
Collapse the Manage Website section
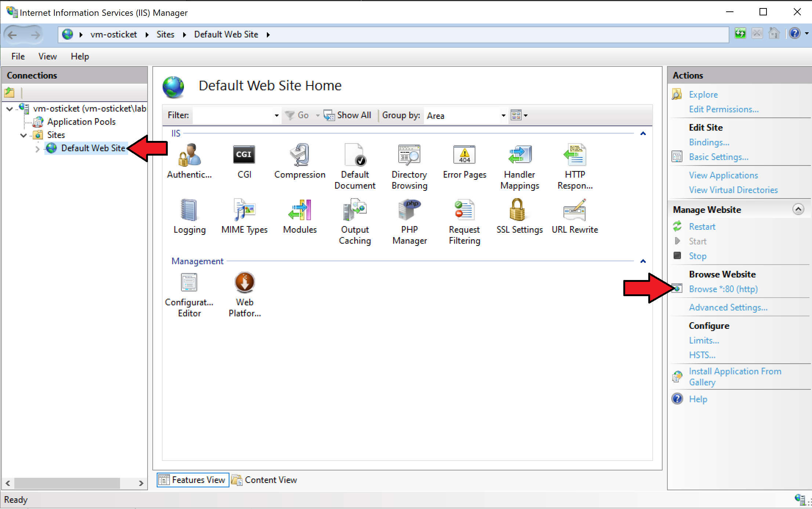tap(798, 210)
